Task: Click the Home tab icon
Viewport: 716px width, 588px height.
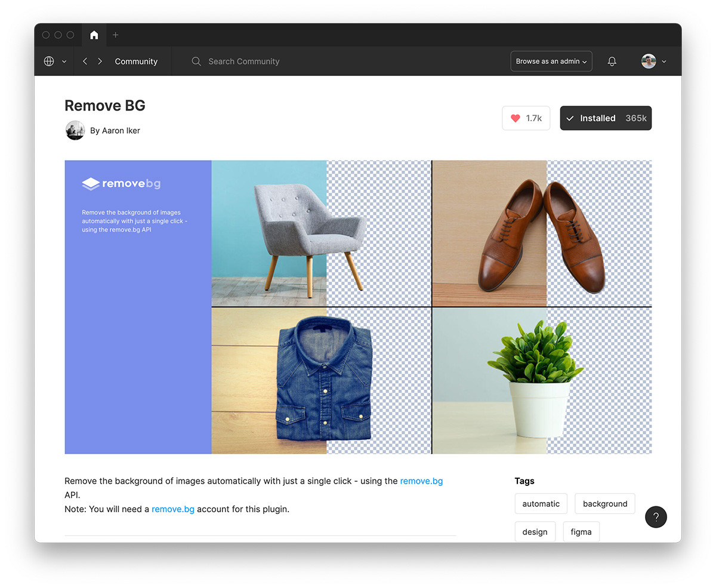Action: click(94, 35)
